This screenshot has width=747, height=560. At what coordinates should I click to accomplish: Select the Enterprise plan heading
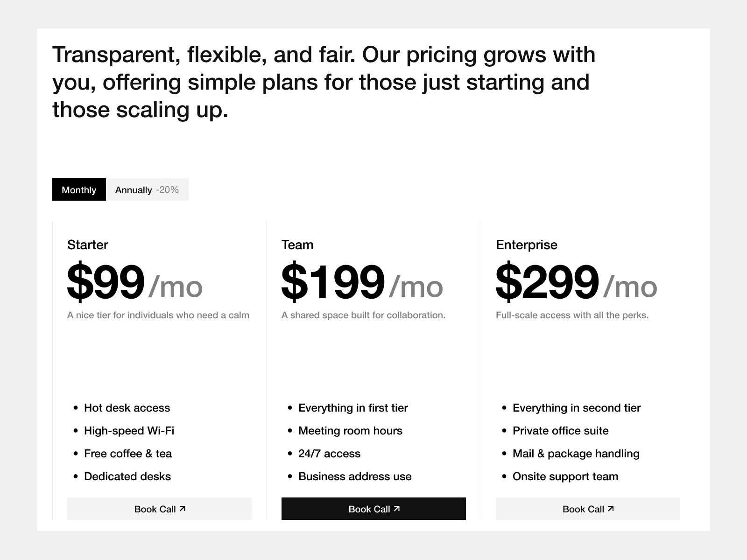tap(526, 245)
